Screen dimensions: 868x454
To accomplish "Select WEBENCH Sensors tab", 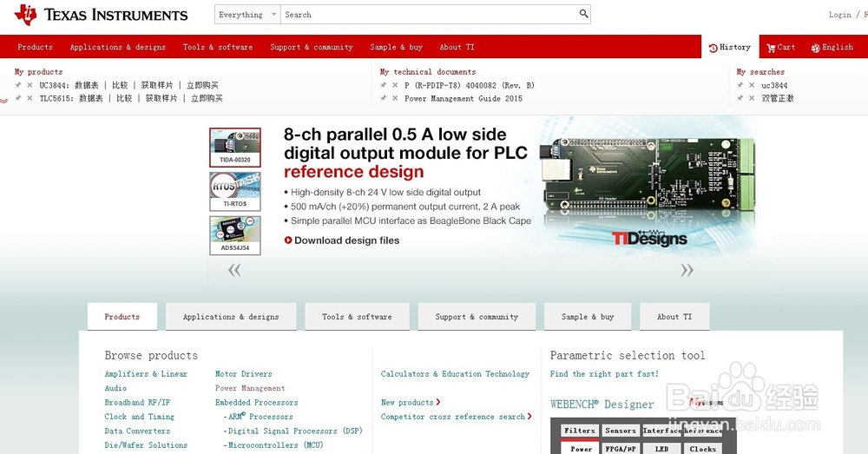I will click(621, 431).
